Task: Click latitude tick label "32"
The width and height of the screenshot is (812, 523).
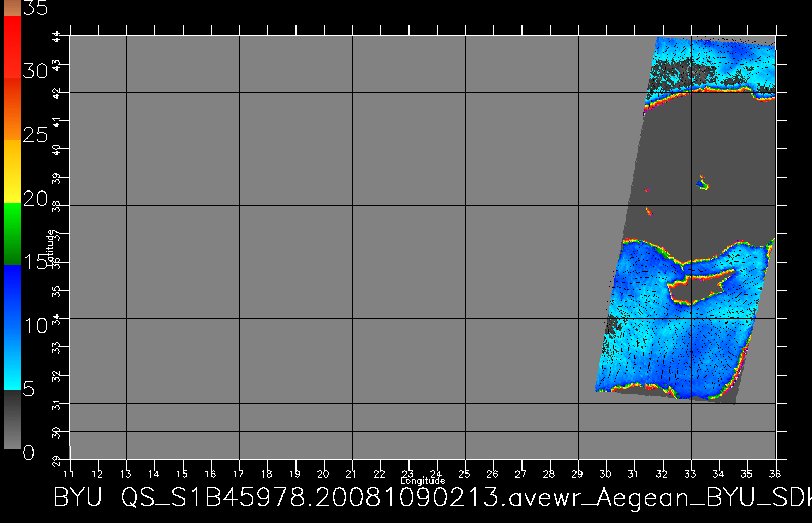Action: click(56, 376)
